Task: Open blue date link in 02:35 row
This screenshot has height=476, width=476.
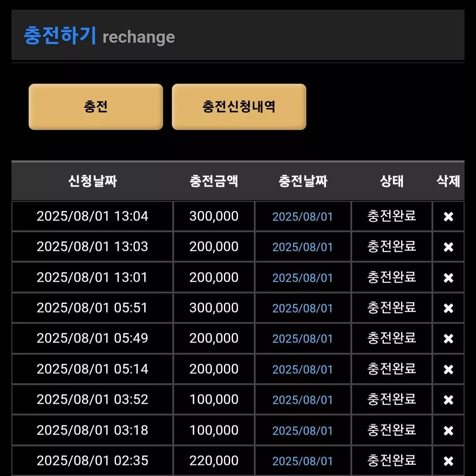Action: point(302,461)
